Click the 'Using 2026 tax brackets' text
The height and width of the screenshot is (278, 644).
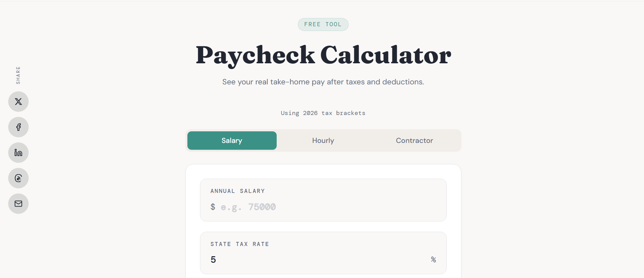pyautogui.click(x=323, y=113)
